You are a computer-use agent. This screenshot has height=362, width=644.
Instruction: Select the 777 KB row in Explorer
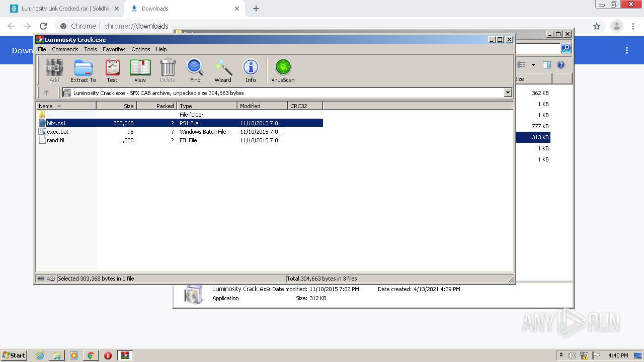533,126
